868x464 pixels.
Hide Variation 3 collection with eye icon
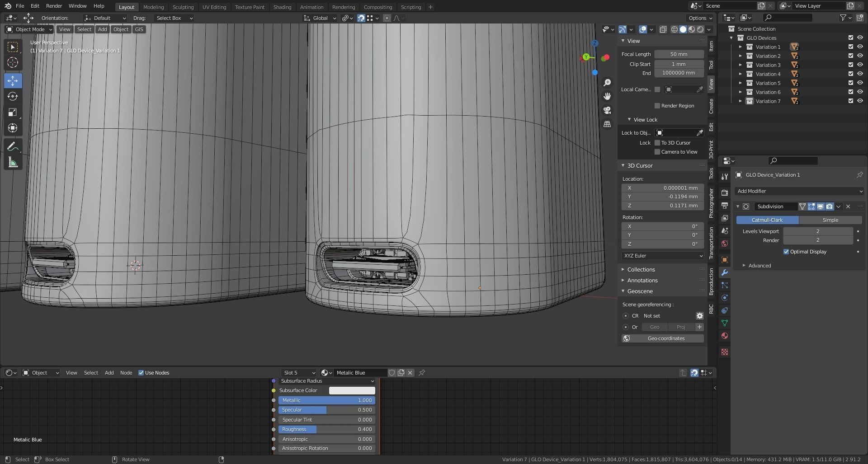click(860, 65)
